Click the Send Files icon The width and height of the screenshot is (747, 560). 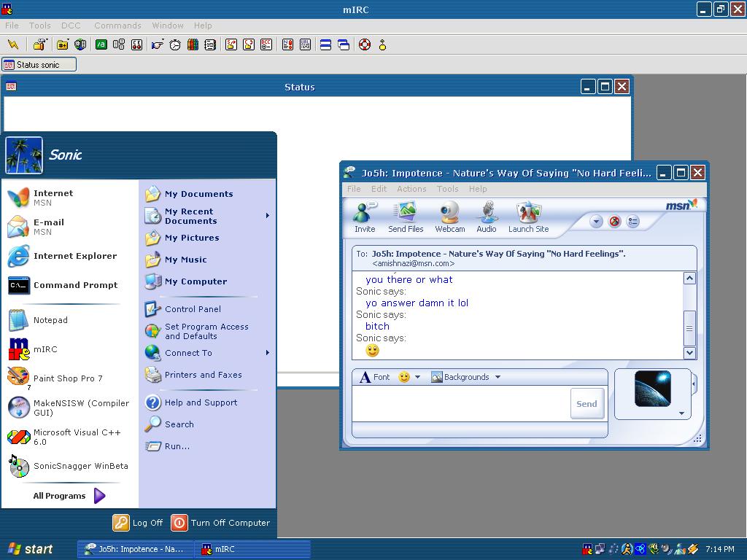coord(406,217)
